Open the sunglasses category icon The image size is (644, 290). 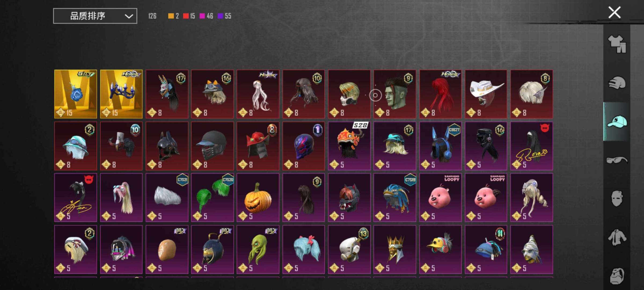[x=617, y=160]
